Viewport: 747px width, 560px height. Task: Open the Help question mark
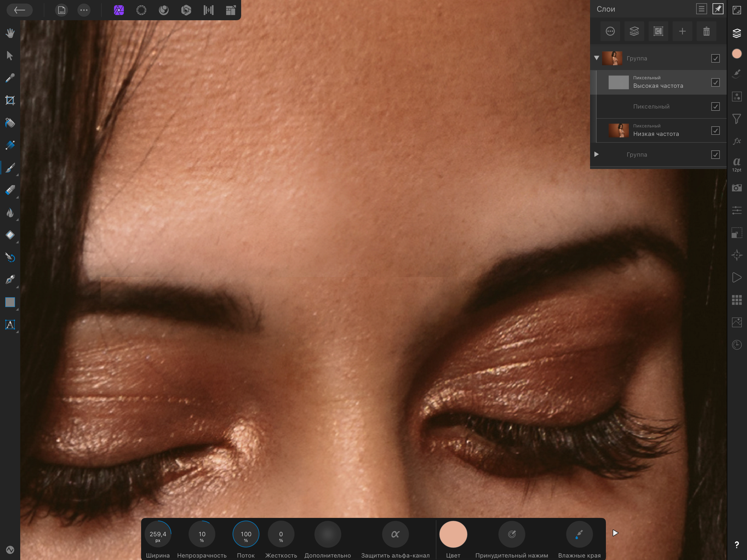pyautogui.click(x=737, y=544)
